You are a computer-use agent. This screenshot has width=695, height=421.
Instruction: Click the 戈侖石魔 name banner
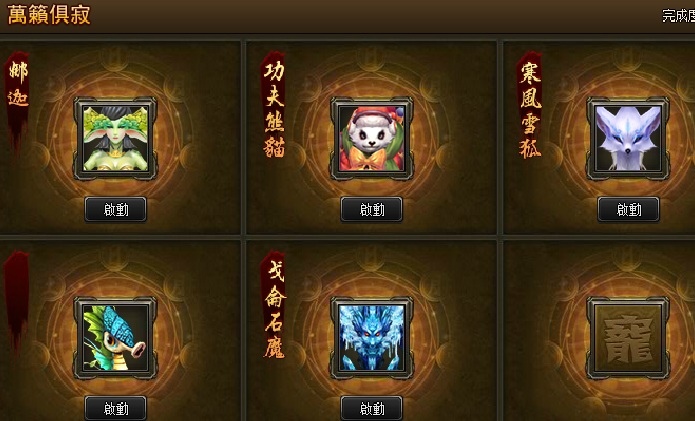point(274,305)
